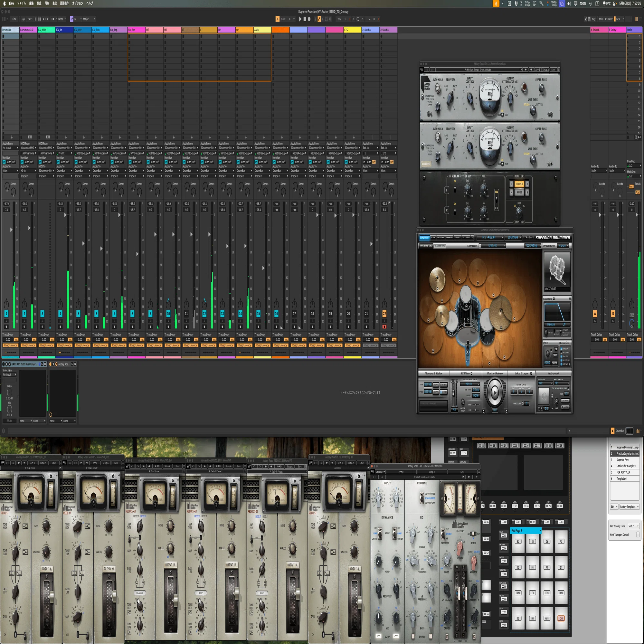The height and width of the screenshot is (644, 644).
Task: Toggle Abbey Road device activator in device chain
Action: [x=50, y=364]
